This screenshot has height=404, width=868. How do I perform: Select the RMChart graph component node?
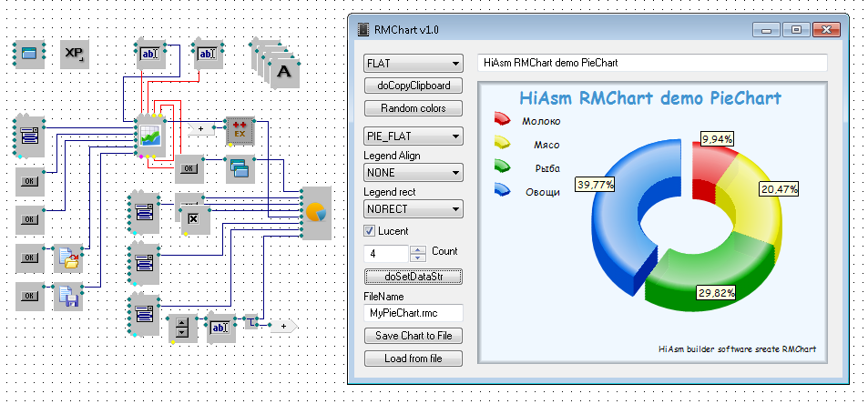(x=148, y=135)
